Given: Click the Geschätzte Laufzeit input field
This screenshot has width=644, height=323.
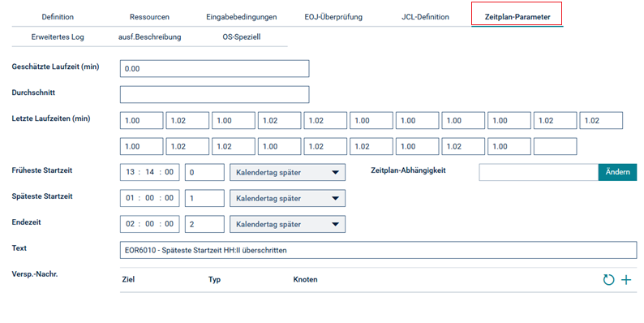Looking at the screenshot, I should [x=214, y=69].
